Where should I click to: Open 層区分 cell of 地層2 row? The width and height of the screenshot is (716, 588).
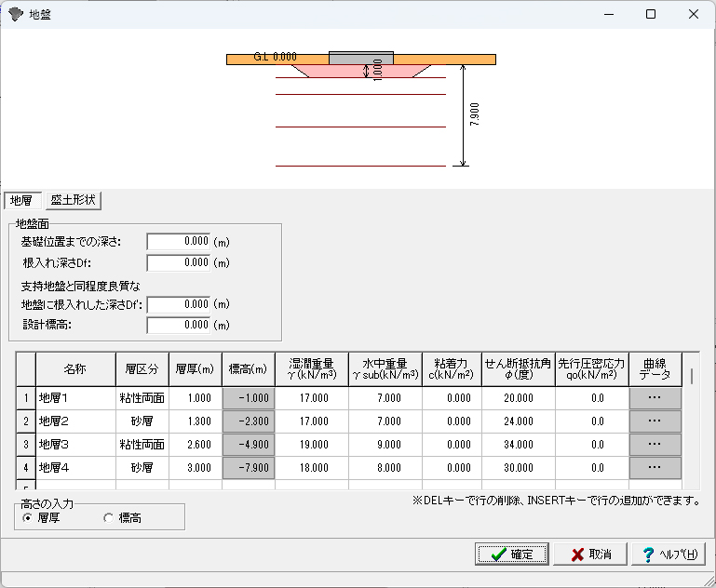(x=142, y=421)
